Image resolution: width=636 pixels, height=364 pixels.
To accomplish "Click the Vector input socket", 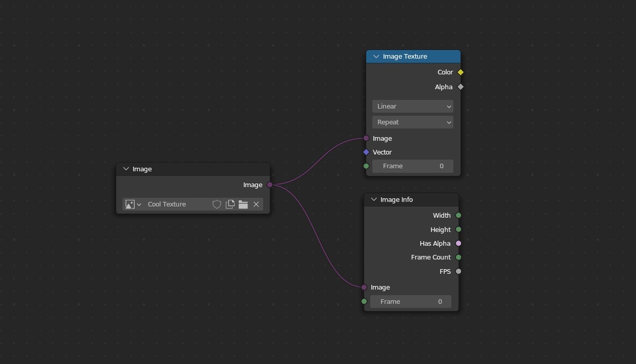I will pyautogui.click(x=366, y=152).
